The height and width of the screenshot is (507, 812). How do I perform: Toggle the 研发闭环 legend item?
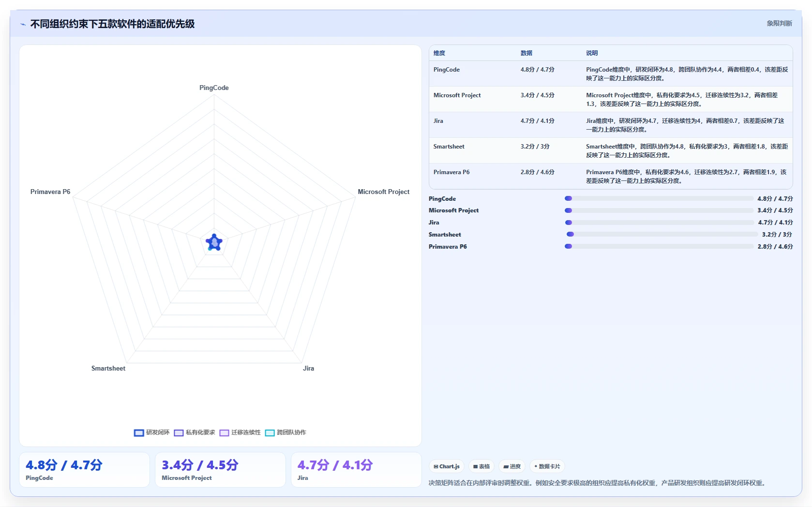151,432
